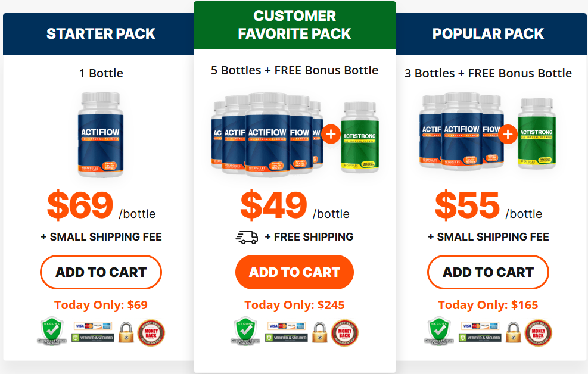Click the Starter Pack Visa cards verified badge
The image size is (588, 374).
(x=92, y=332)
